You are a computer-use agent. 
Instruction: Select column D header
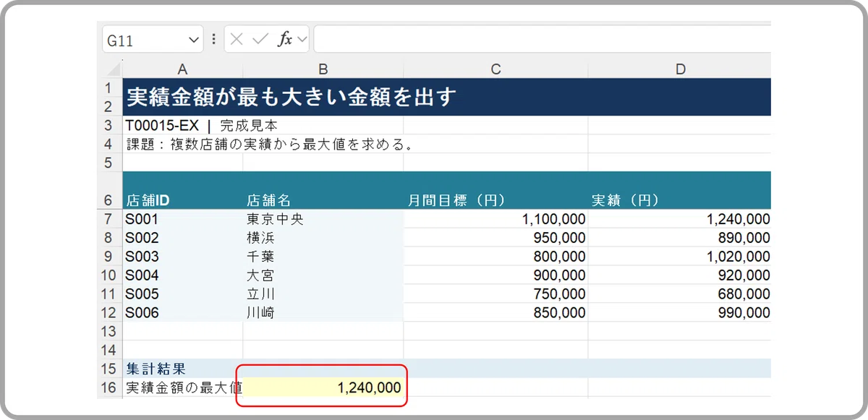point(680,69)
